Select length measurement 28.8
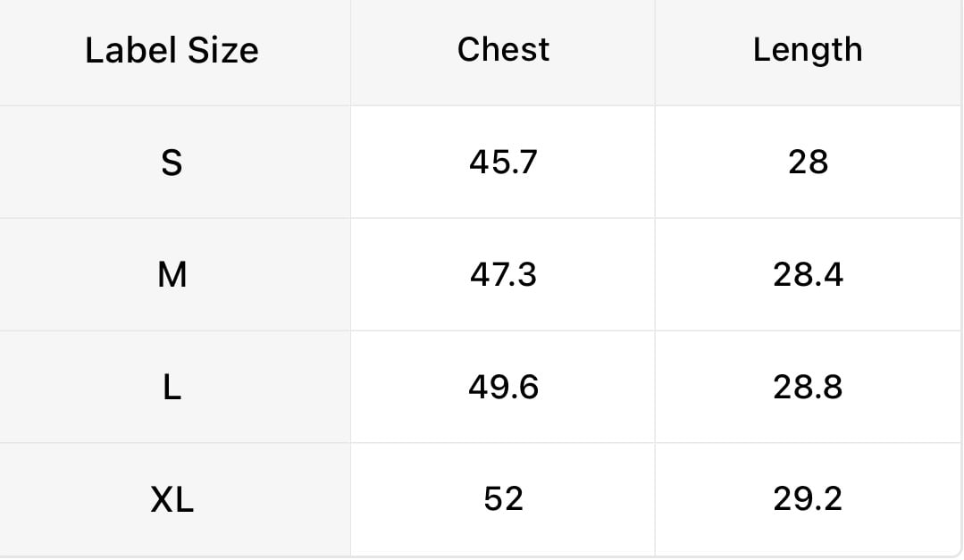964x560 pixels. 808,388
